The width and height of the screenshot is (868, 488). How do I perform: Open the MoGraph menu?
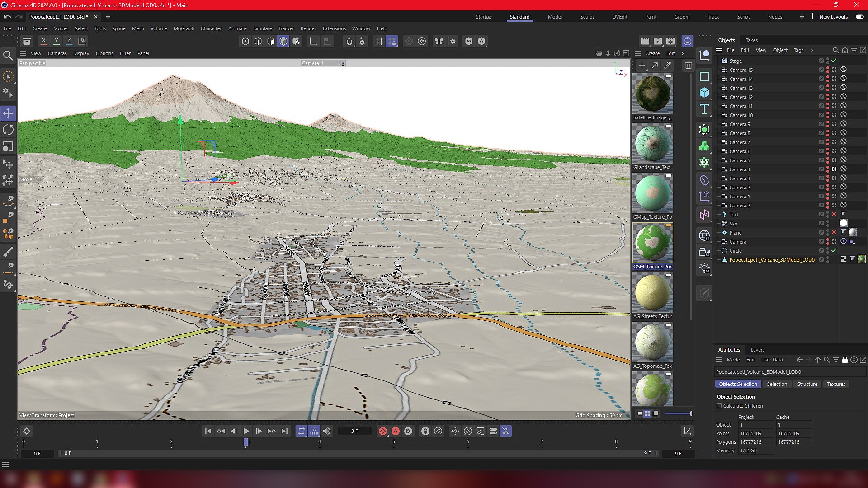tap(184, 28)
